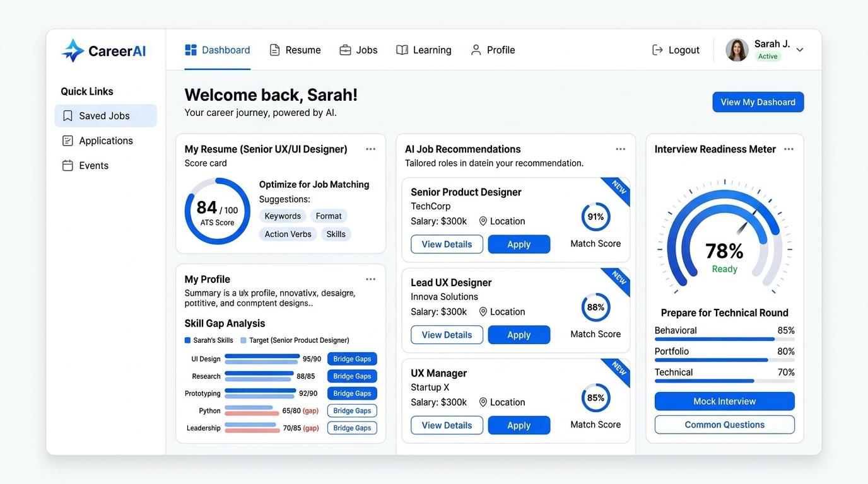Open My Profile card options menu
Screen dimensions: 868x484
coord(370,279)
